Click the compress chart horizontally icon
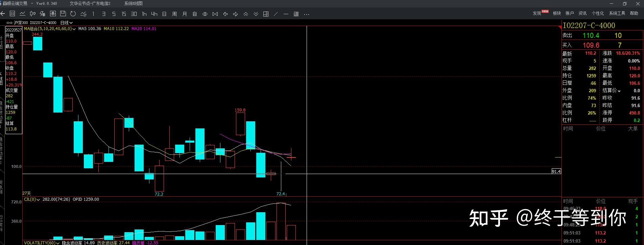The width and height of the screenshot is (644, 245). (x=215, y=14)
